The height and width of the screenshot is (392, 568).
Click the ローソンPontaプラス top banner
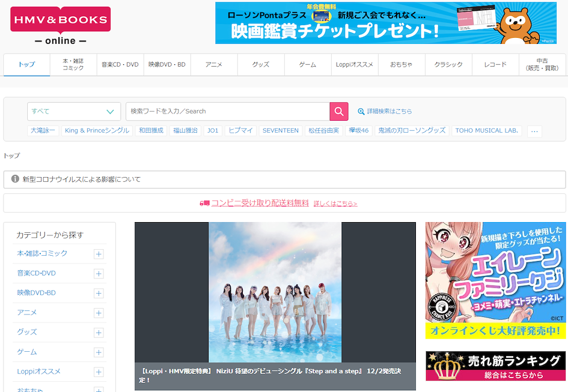pos(386,23)
